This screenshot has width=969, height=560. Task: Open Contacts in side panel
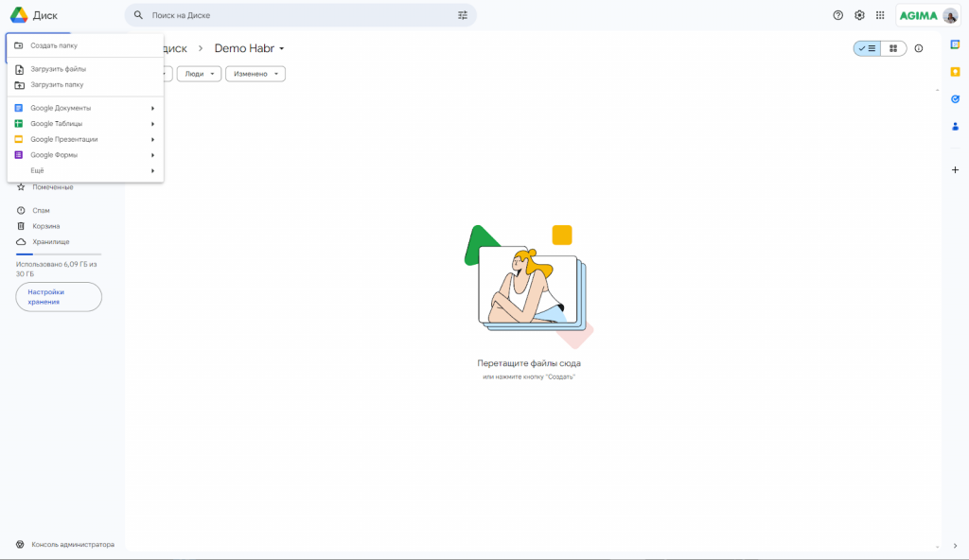[955, 126]
